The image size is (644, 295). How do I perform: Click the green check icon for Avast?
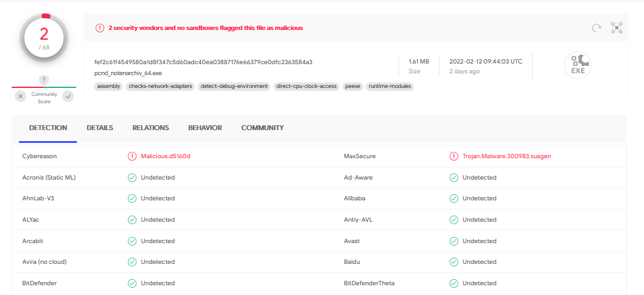(454, 241)
